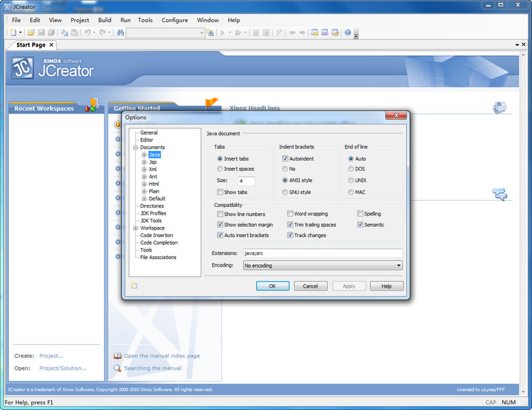The image size is (532, 410).
Task: Open the File menu
Action: coord(16,20)
